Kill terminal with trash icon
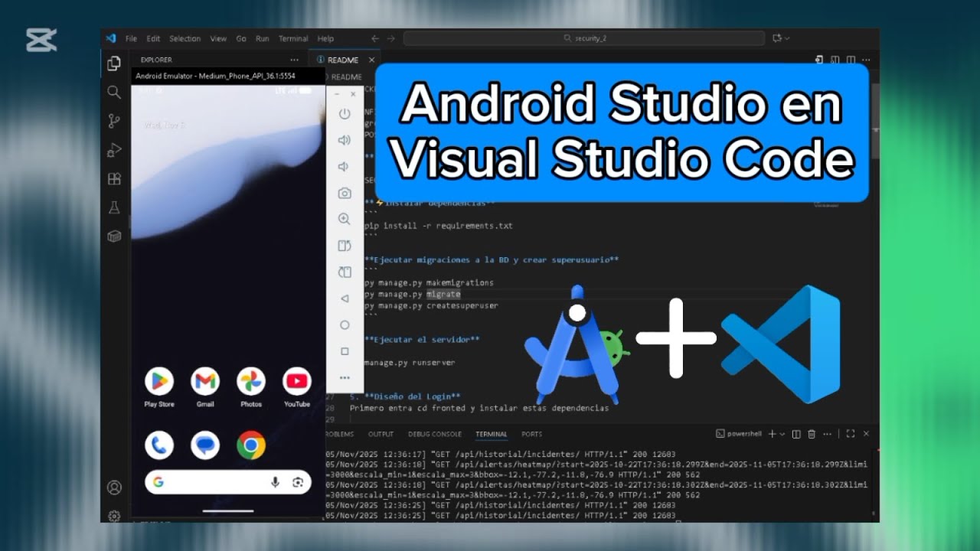Image resolution: width=980 pixels, height=551 pixels. (x=812, y=434)
